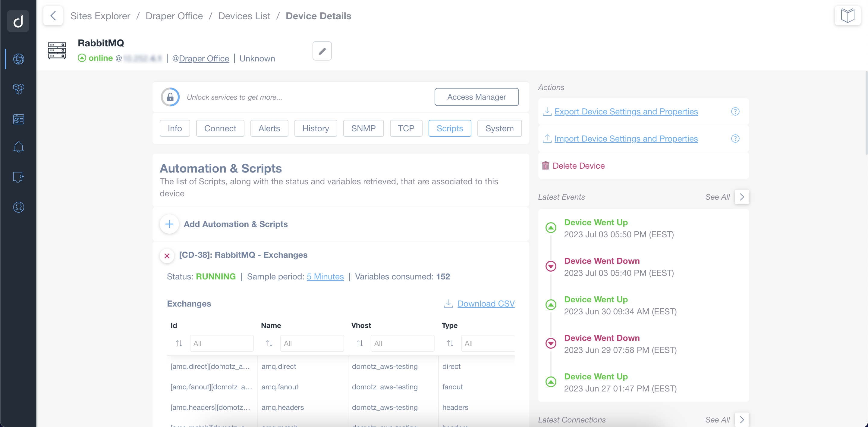Go to Sites Explorer breadcrumb
Screen dimensions: 868x427
coord(100,16)
